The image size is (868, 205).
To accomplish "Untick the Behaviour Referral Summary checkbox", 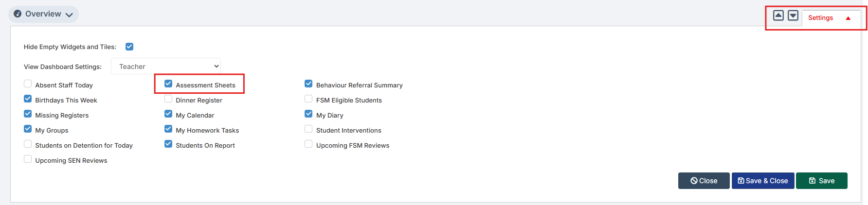I will [308, 84].
